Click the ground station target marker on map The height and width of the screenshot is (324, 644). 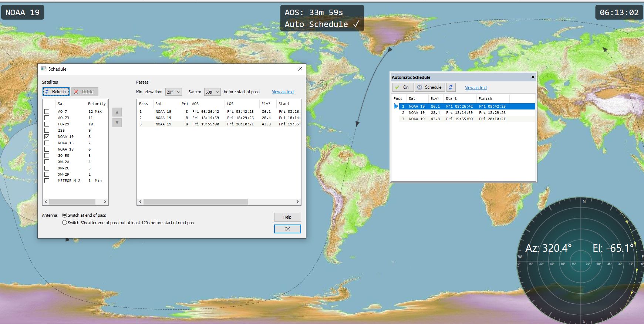click(322, 85)
